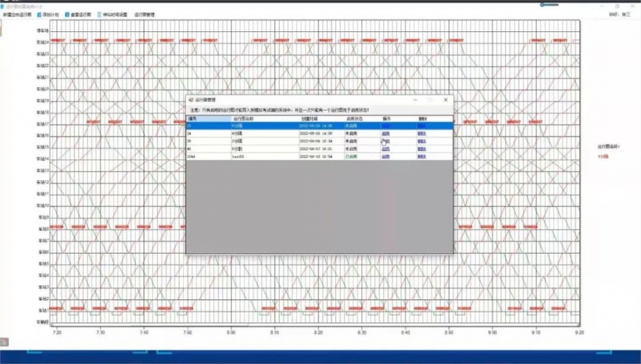Image resolution: width=641 pixels, height=364 pixels.
Task: Enable the 6分隔 diagram via 启用 link
Action: [385, 133]
